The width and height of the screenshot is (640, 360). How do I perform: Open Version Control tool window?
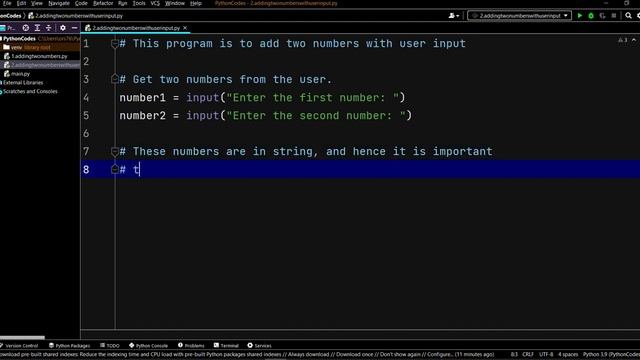pyautogui.click(x=19, y=345)
